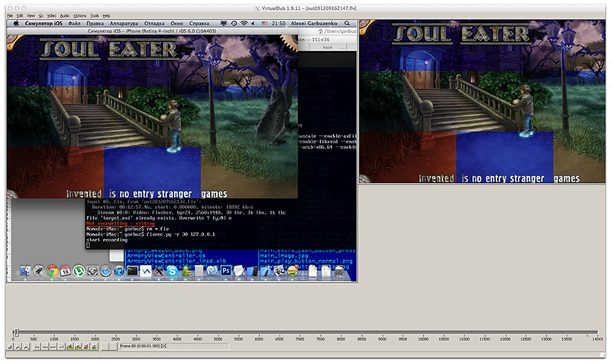Jump to the end of the video
Viewport: 611px width, 364px height.
[x=61, y=346]
